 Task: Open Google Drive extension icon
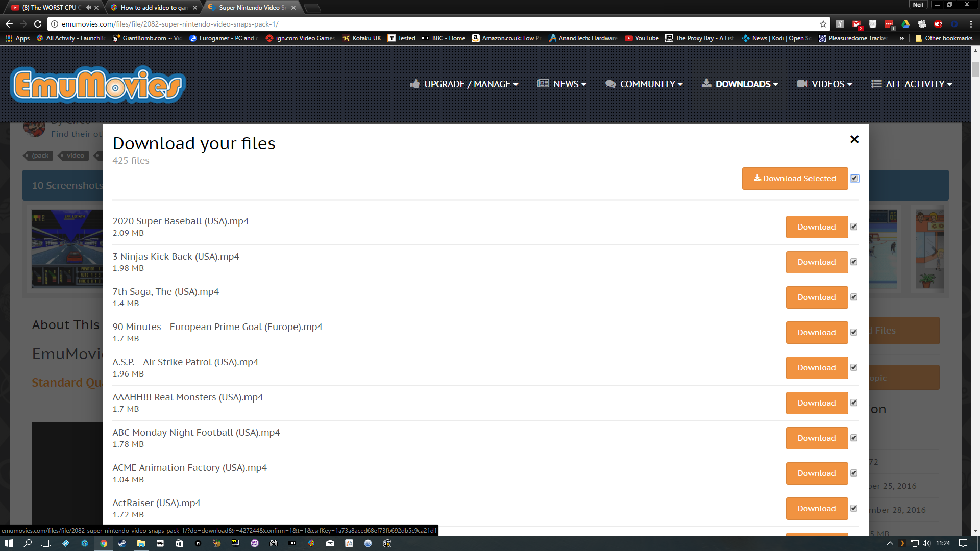pyautogui.click(x=905, y=24)
